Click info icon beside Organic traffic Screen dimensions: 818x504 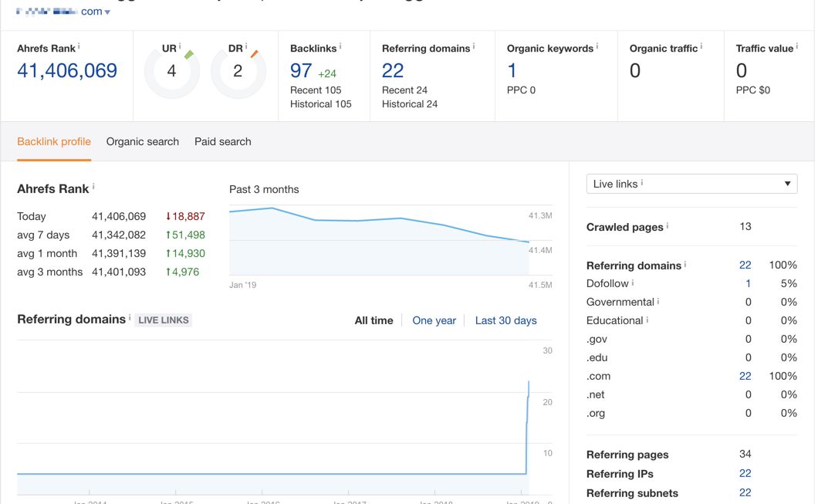click(701, 47)
